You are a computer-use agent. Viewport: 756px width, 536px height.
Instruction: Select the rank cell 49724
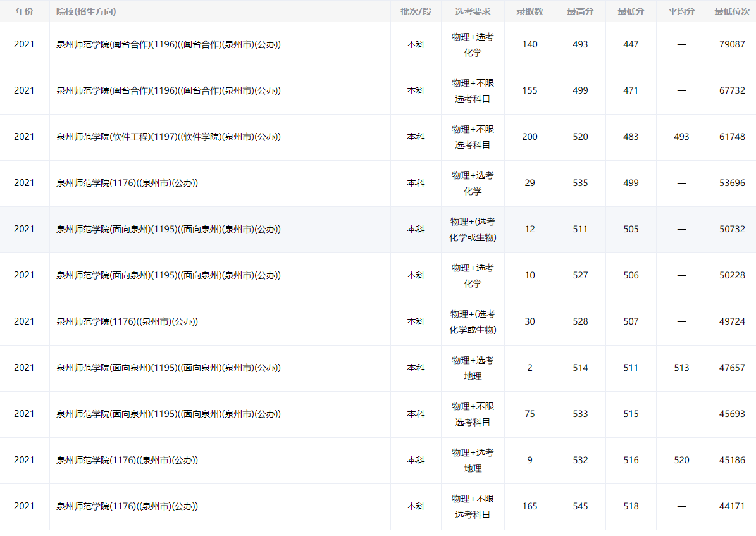click(x=732, y=322)
